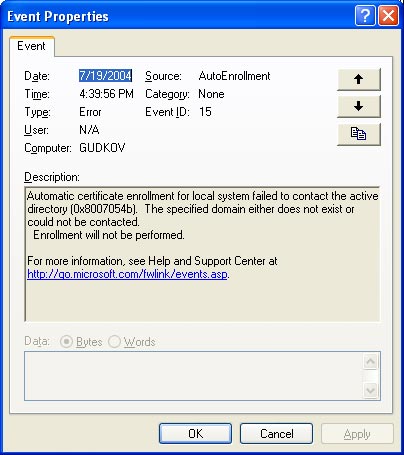Click the highlighted date 7/19/2004
Screen dimensions: 404x455
tap(105, 76)
